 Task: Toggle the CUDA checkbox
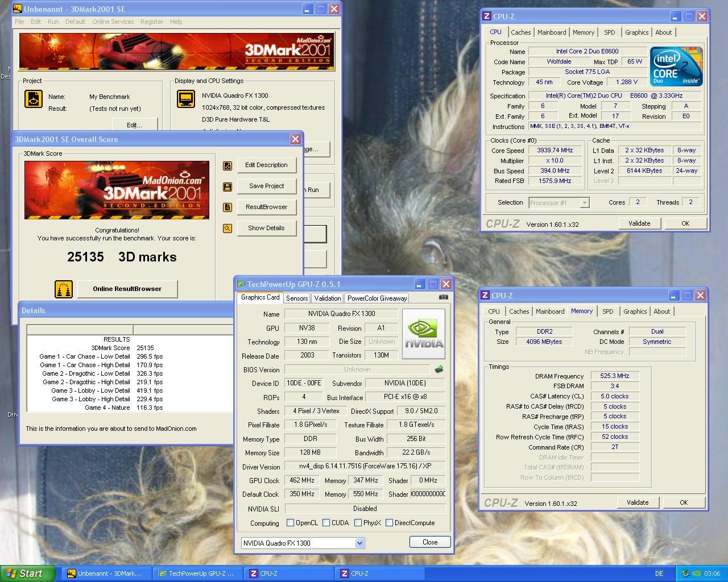coord(326,523)
